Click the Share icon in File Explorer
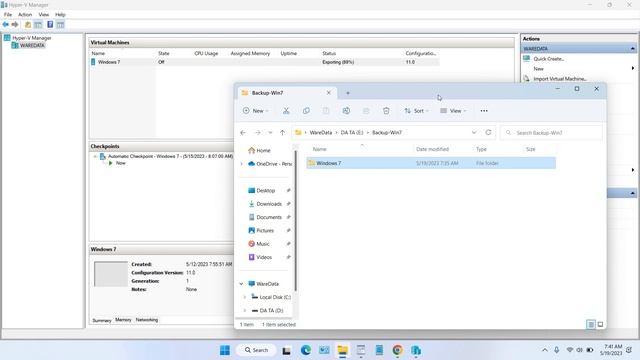This screenshot has height=360, width=640. pyautogui.click(x=366, y=111)
